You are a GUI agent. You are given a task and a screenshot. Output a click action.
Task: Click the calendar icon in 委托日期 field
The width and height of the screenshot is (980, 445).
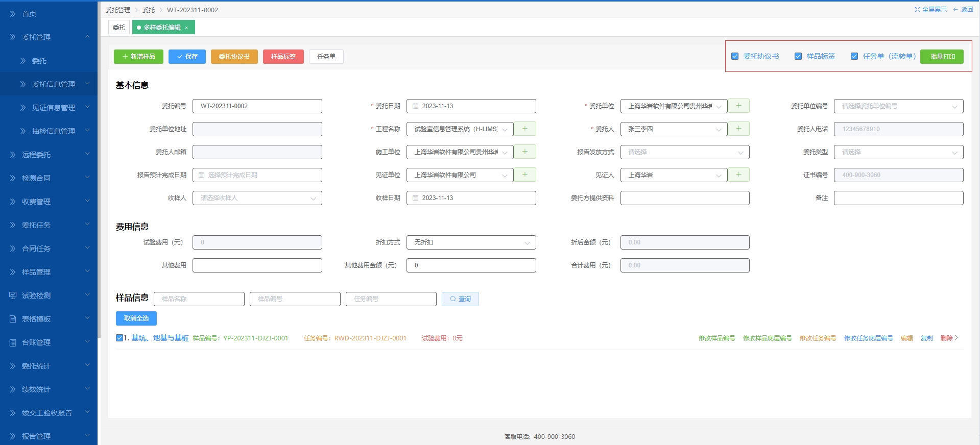[416, 106]
